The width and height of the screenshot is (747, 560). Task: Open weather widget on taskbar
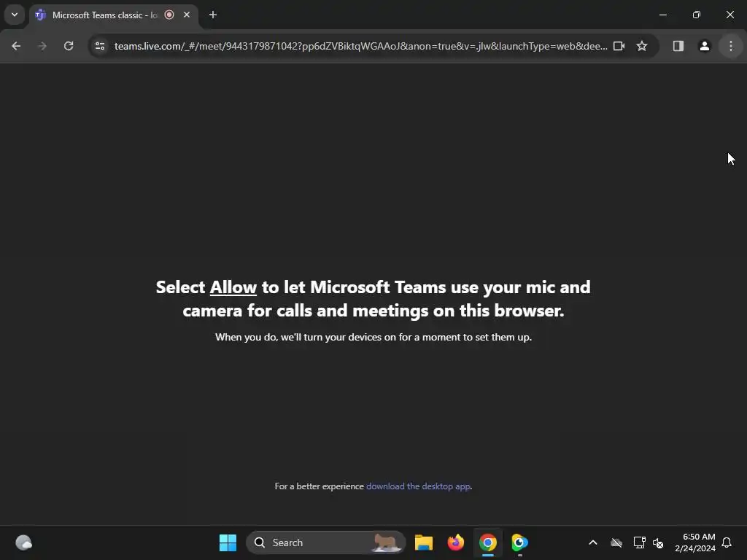23,542
